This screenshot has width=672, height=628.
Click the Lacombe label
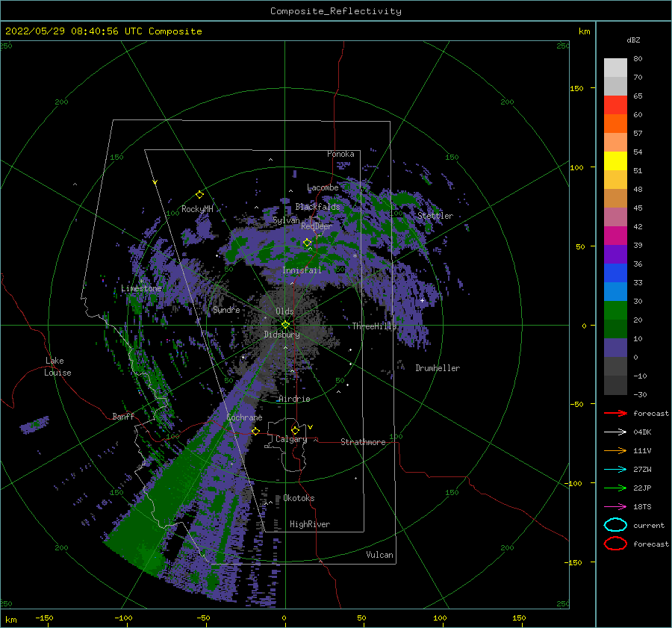323,187
